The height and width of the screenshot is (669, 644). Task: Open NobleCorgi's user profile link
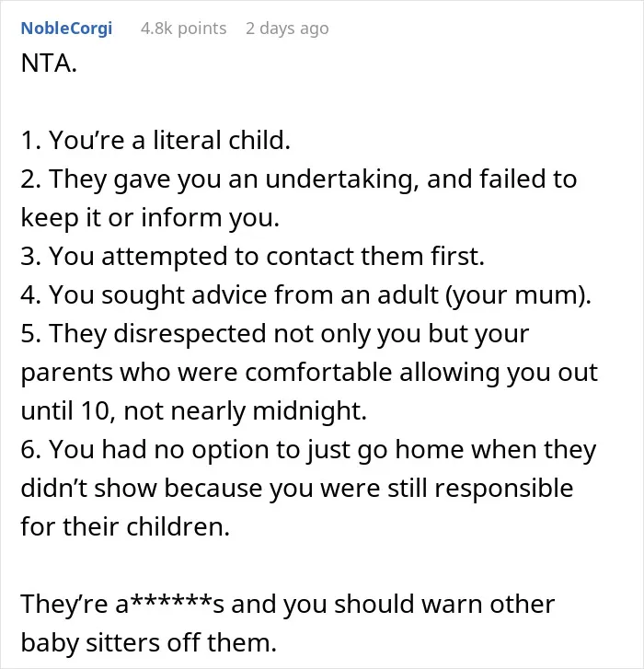[66, 29]
